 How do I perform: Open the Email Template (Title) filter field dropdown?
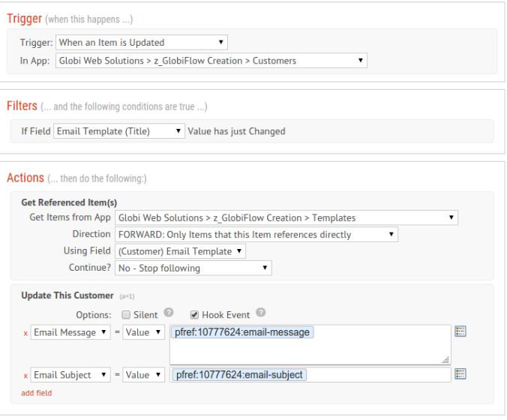pos(119,131)
